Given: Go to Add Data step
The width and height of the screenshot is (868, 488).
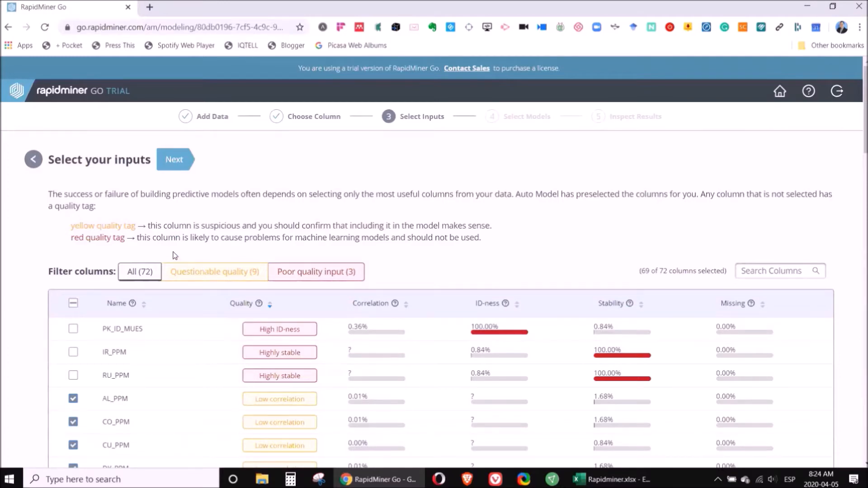Looking at the screenshot, I should 203,116.
